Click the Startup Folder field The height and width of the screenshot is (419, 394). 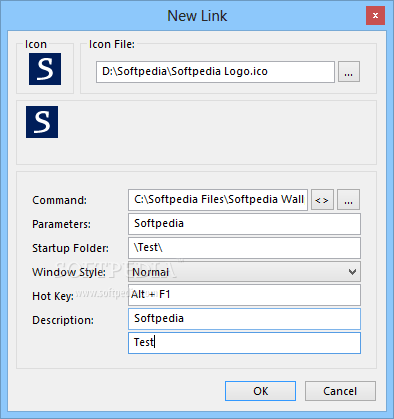244,248
